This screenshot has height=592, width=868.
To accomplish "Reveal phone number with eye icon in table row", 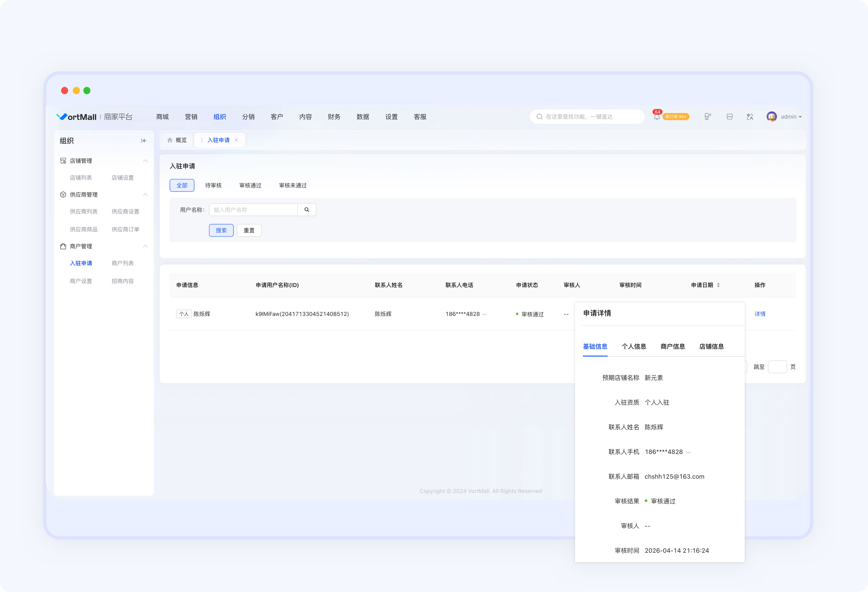I will pyautogui.click(x=484, y=314).
